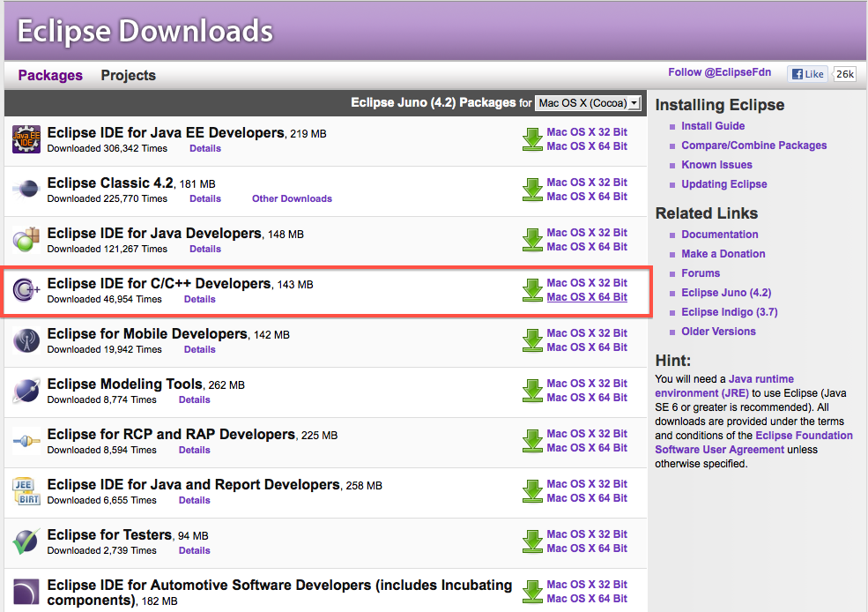Screen dimensions: 868x612
Task: Click the Eclipse for Testers checkmark icon
Action: click(26, 541)
